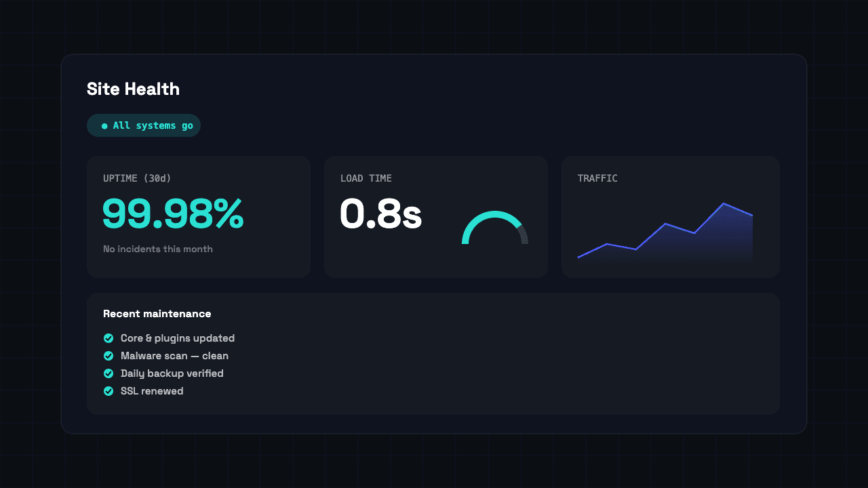Click the Site Health heading
Image resolution: width=868 pixels, height=488 pixels.
133,89
